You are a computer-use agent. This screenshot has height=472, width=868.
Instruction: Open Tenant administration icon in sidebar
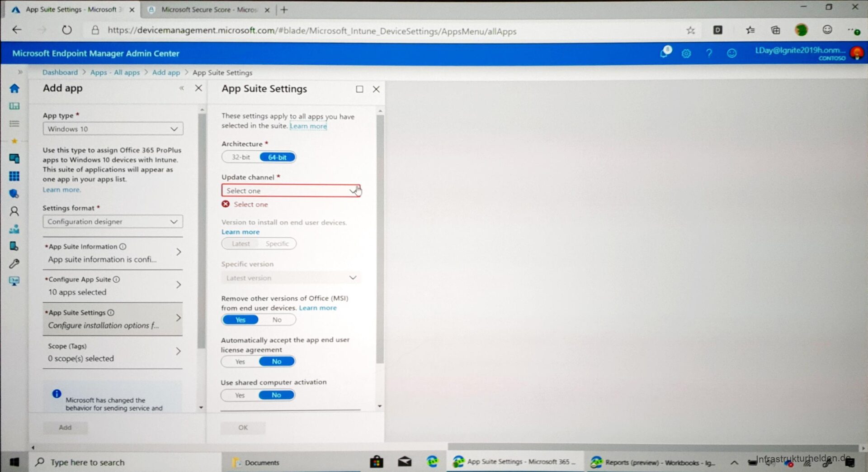14,246
